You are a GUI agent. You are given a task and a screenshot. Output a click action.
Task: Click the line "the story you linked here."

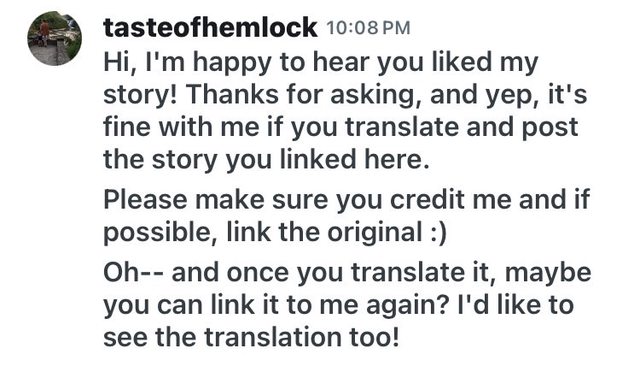(267, 159)
